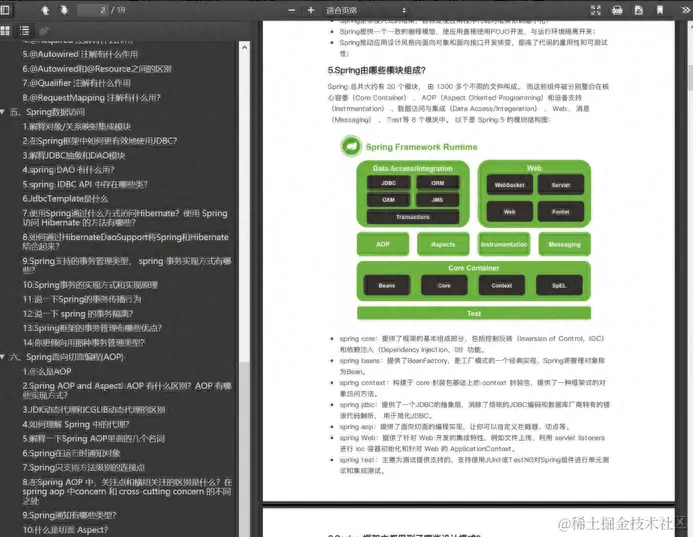The image size is (693, 537).
Task: Click the page number input field
Action: [93, 10]
